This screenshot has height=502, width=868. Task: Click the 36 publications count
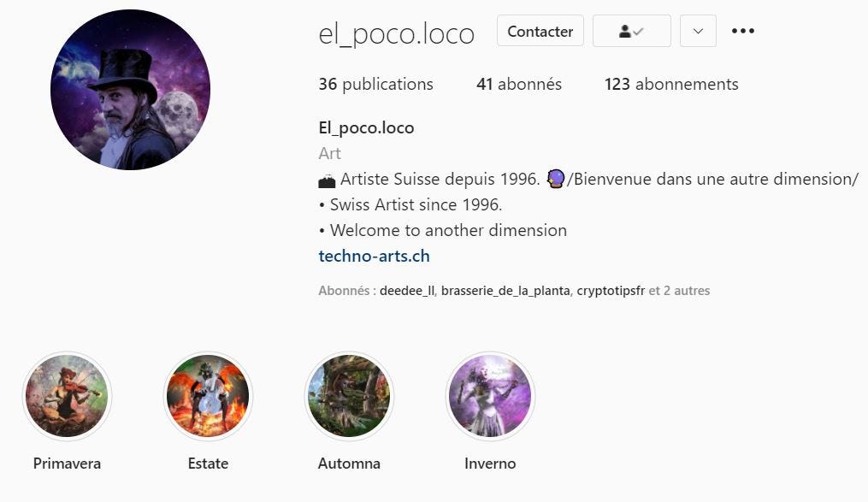tap(376, 84)
